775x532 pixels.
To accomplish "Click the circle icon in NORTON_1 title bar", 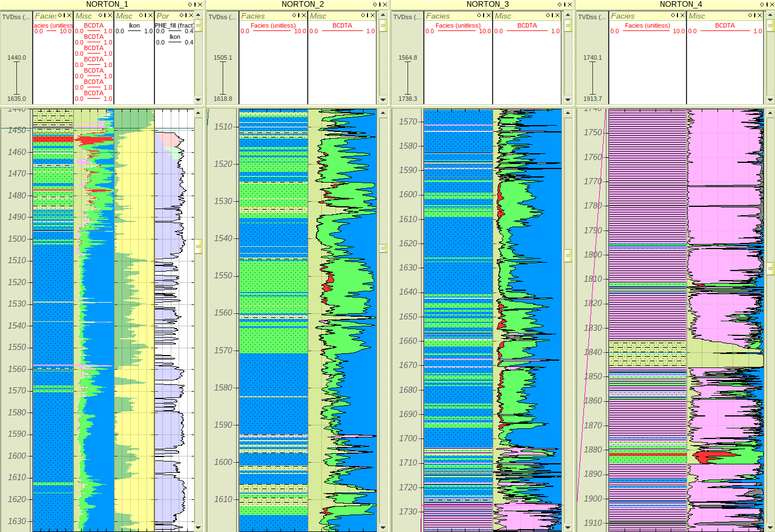I will pyautogui.click(x=190, y=5).
